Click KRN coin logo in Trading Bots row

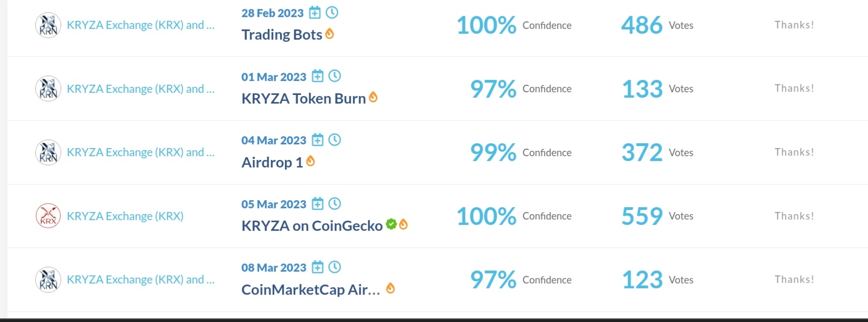coord(48,25)
